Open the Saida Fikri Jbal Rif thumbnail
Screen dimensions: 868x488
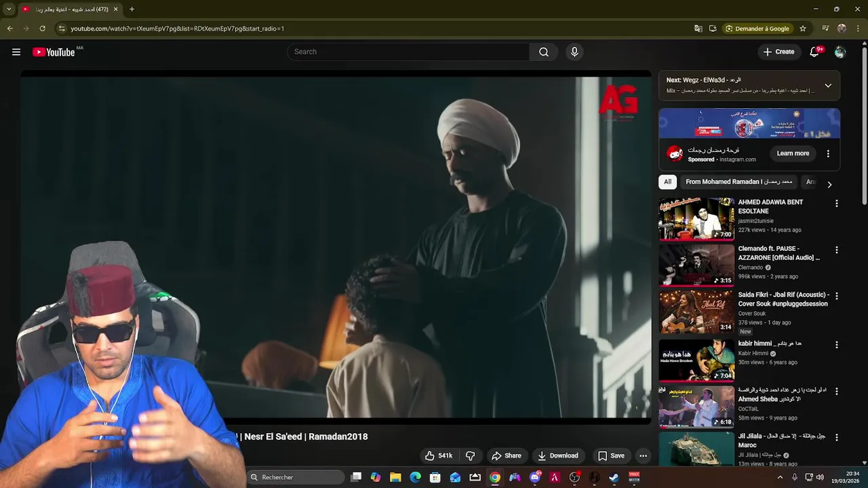pyautogui.click(x=696, y=312)
